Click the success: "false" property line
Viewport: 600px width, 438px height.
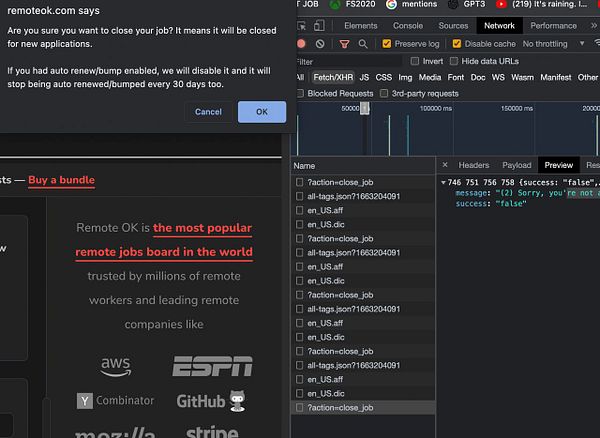click(491, 204)
